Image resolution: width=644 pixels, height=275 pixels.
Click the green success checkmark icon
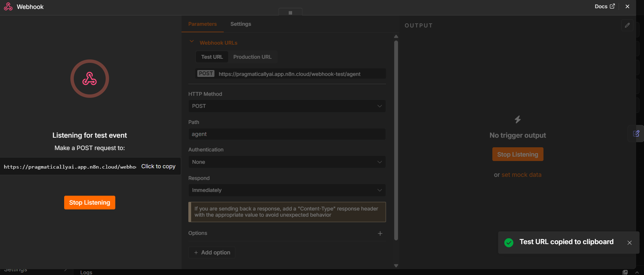(x=509, y=242)
